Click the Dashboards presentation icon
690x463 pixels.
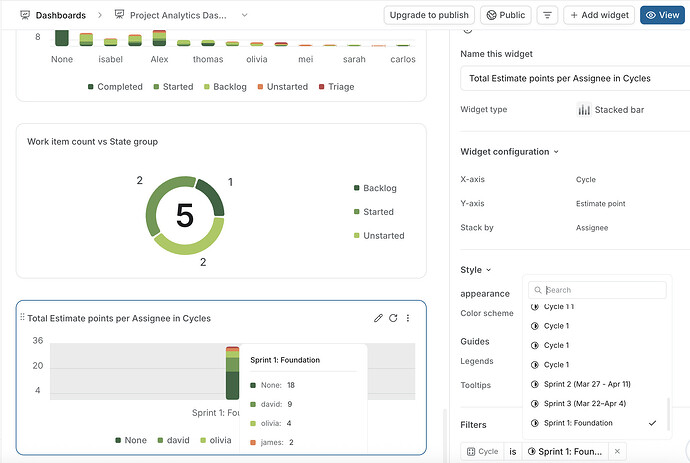[x=25, y=15]
